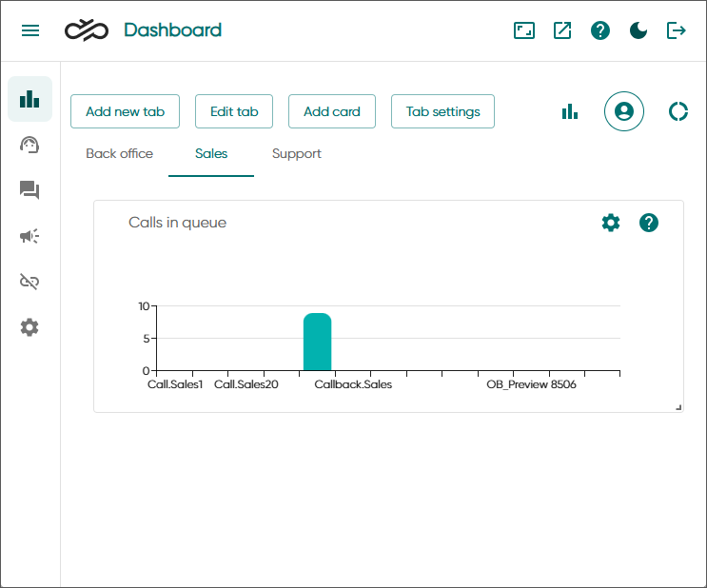Click the Callback.Sales bar in chart
Image resolution: width=707 pixels, height=588 pixels.
(317, 342)
